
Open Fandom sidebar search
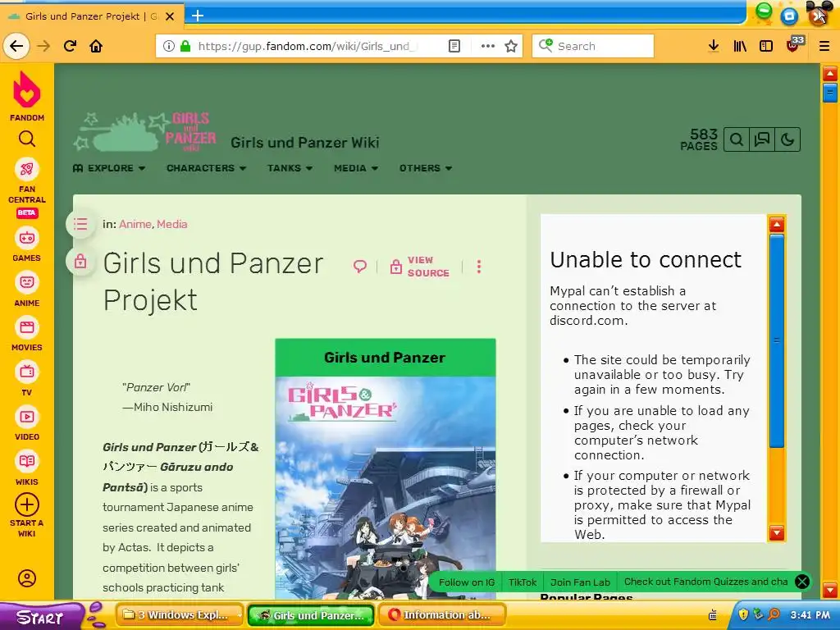pos(27,139)
